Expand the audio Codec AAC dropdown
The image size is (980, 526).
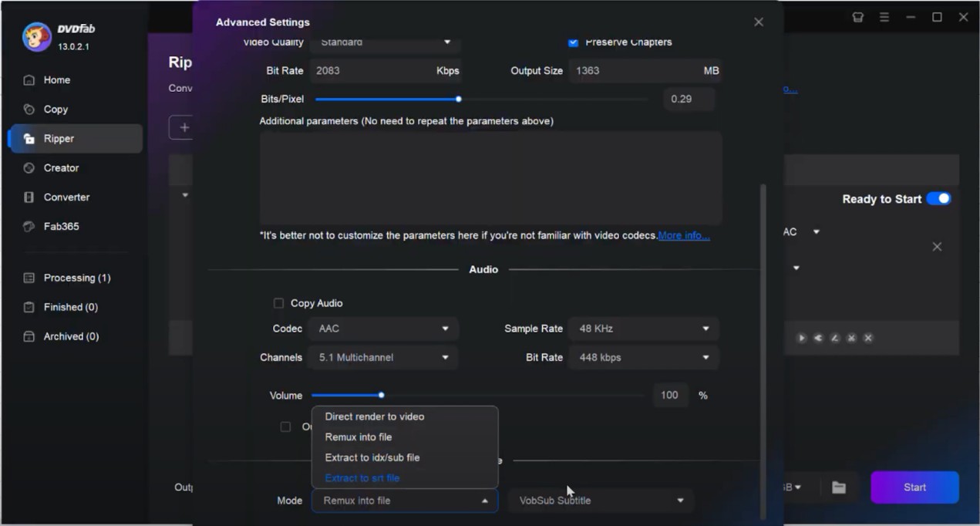[384, 329]
